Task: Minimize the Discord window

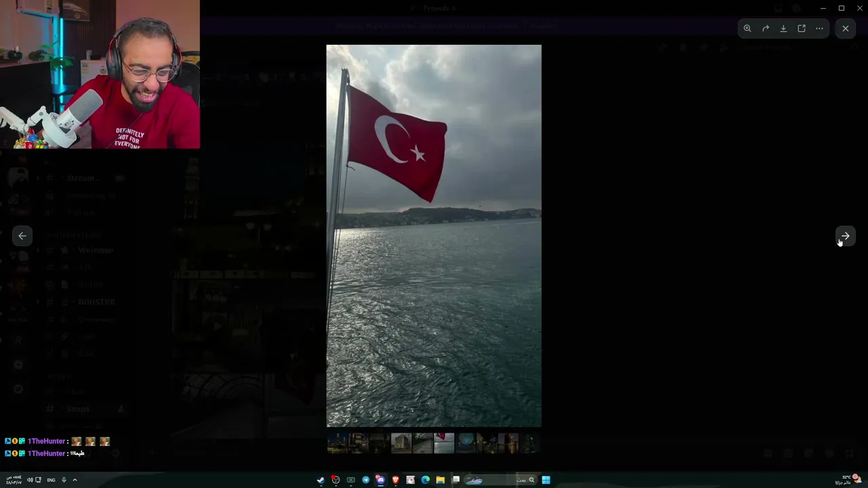Action: point(823,8)
